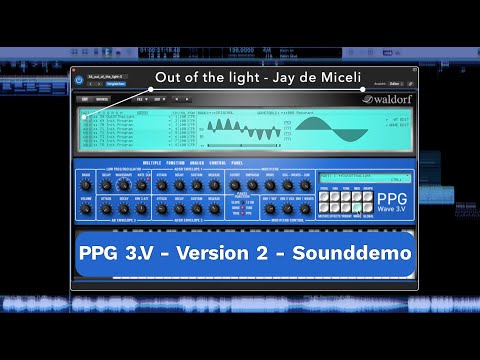
Task: Click the VOLUME knob
Action: tap(86, 209)
